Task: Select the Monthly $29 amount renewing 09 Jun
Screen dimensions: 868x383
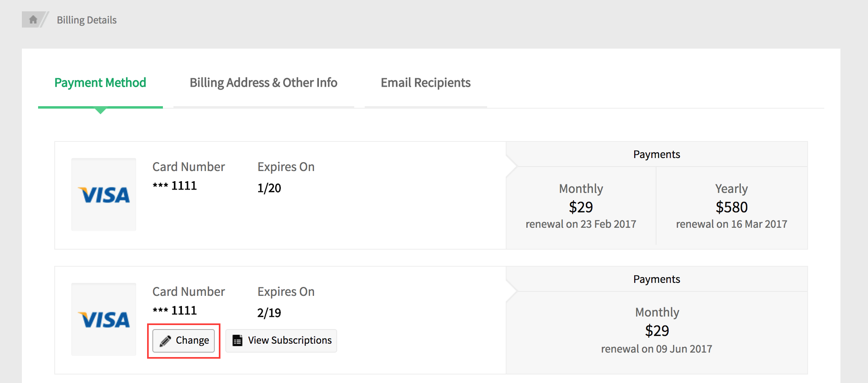Action: click(x=657, y=331)
